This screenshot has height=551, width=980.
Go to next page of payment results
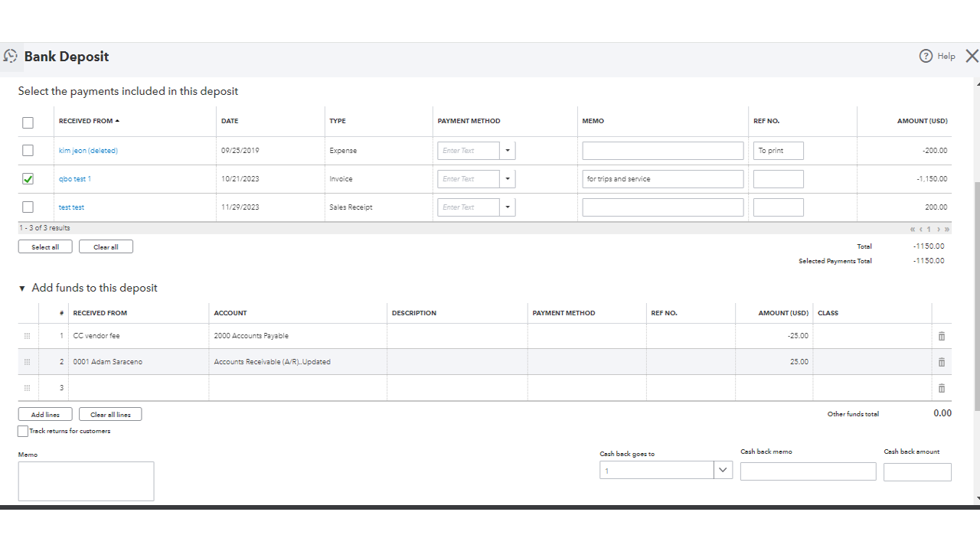coord(939,229)
